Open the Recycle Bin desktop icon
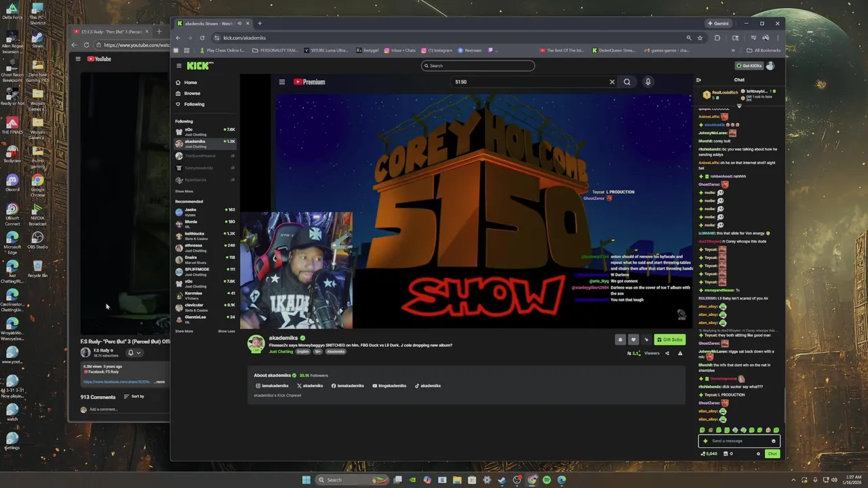This screenshot has height=488, width=868. 37,268
